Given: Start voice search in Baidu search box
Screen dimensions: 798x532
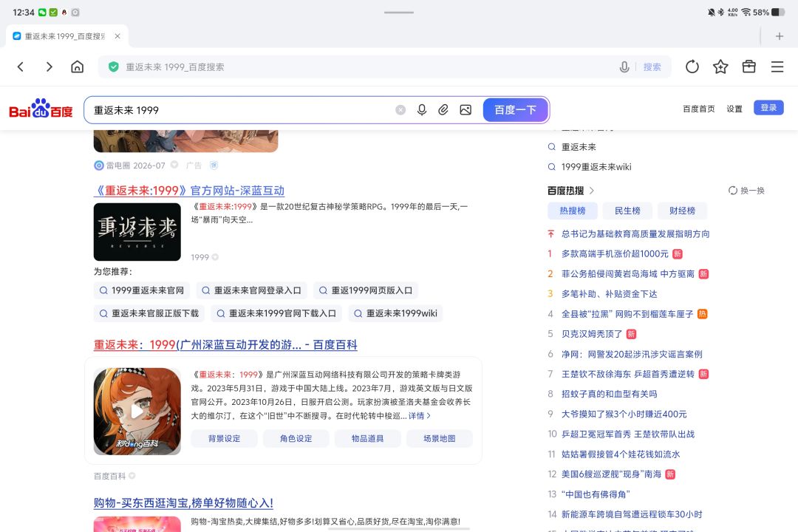Looking at the screenshot, I should 422,110.
